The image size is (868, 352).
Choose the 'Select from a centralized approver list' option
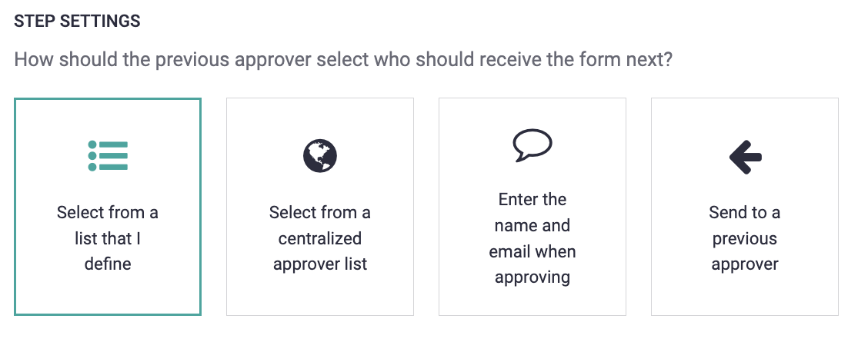click(x=320, y=207)
